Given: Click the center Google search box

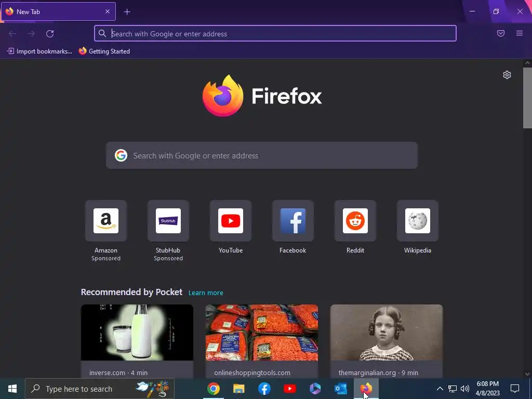Looking at the screenshot, I should tap(262, 155).
